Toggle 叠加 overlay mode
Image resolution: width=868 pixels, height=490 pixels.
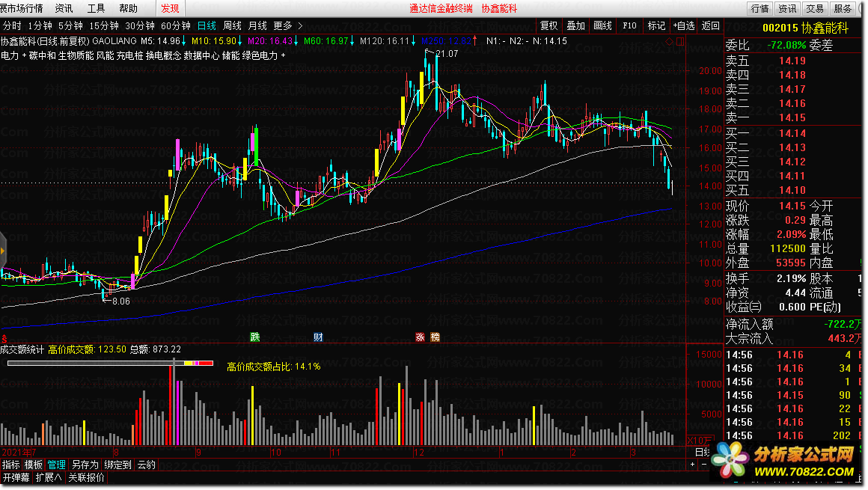tap(575, 26)
